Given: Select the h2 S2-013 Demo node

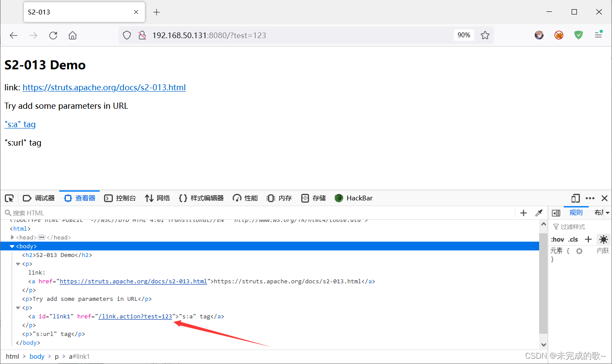Looking at the screenshot, I should coord(57,255).
